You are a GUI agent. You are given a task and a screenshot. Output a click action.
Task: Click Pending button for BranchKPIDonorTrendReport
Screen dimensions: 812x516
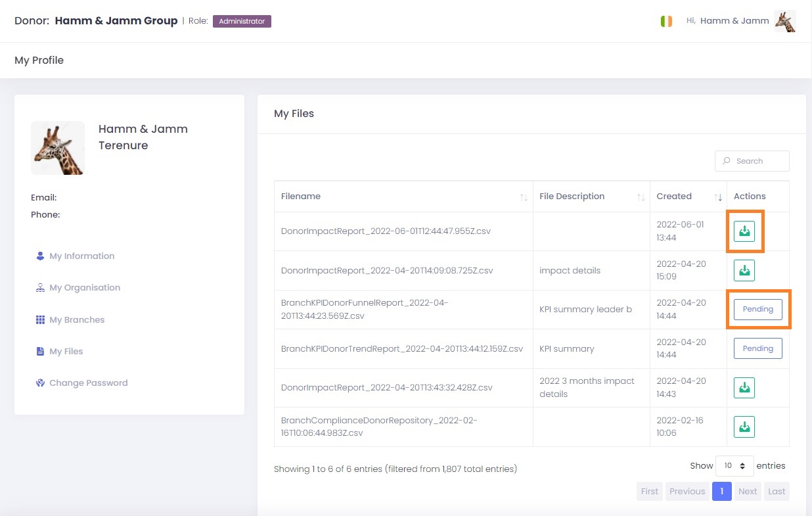click(757, 348)
